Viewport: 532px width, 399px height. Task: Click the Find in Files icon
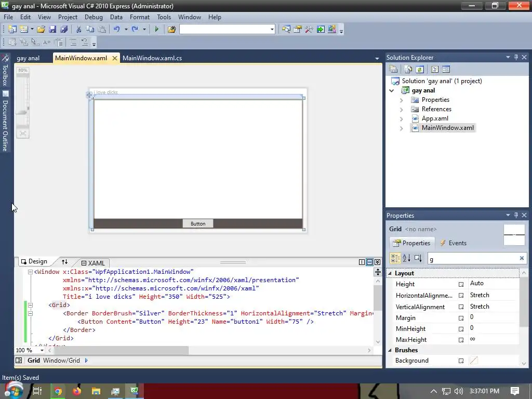pyautogui.click(x=171, y=30)
